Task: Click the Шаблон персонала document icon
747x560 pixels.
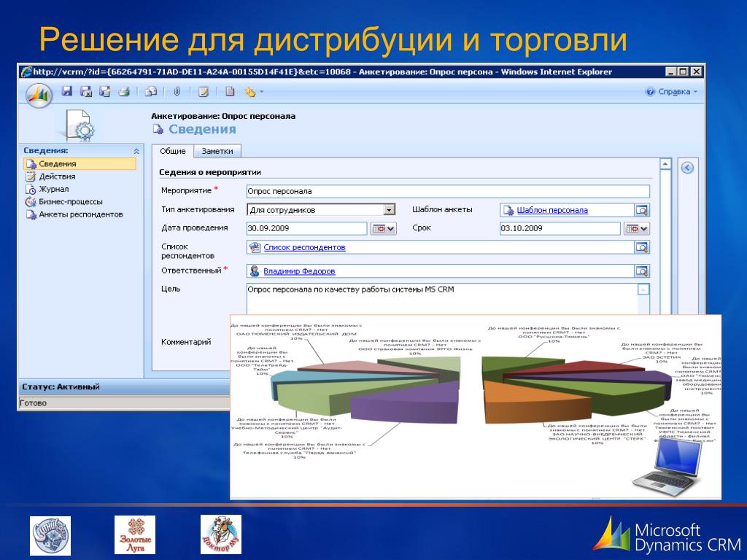Action: (x=508, y=210)
